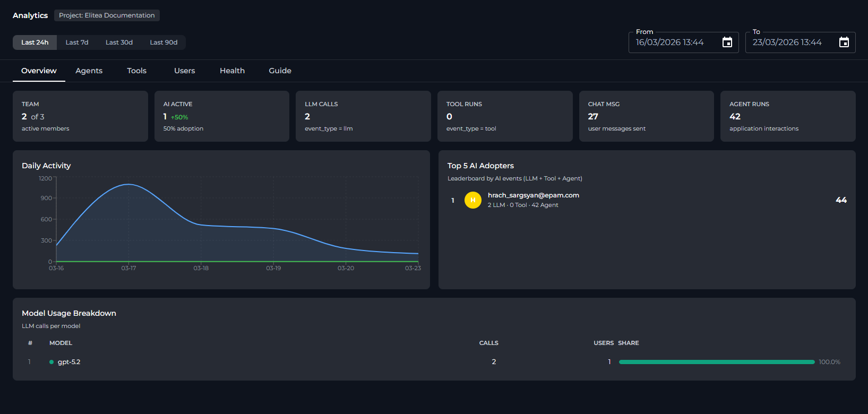Click hrach_sargsyan@epam.com in the leaderboard
Image resolution: width=868 pixels, height=414 pixels.
[x=533, y=195]
